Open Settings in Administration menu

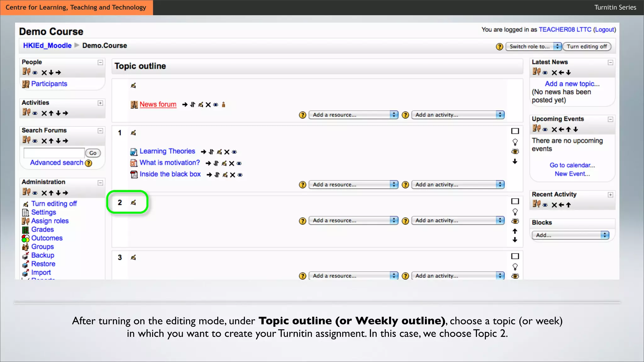43,212
